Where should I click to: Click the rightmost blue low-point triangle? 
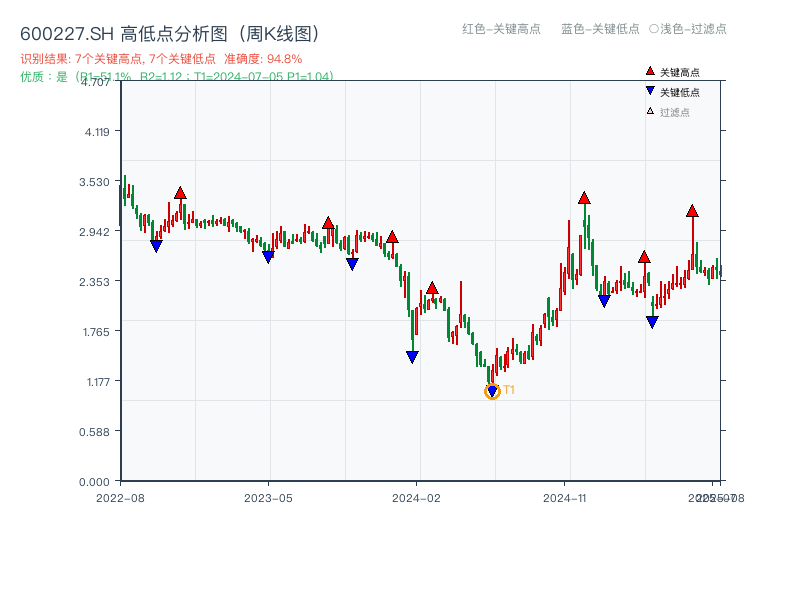click(x=652, y=322)
